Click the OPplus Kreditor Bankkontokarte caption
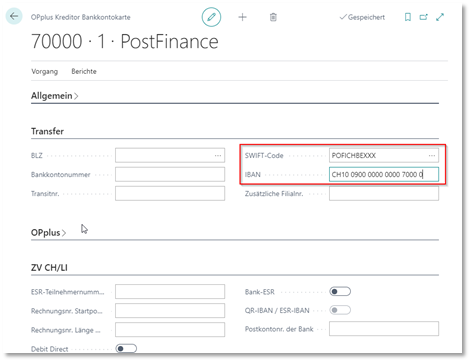The image size is (471, 362). point(81,17)
